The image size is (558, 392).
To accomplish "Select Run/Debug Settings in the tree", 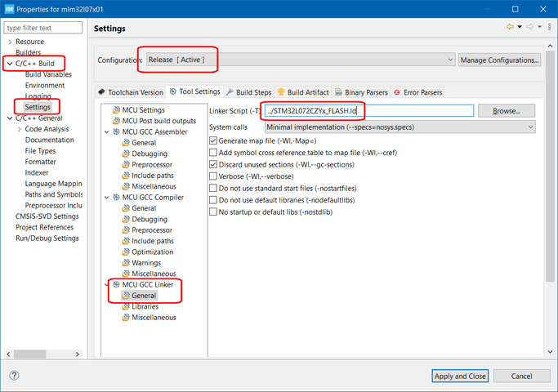I will pyautogui.click(x=47, y=238).
